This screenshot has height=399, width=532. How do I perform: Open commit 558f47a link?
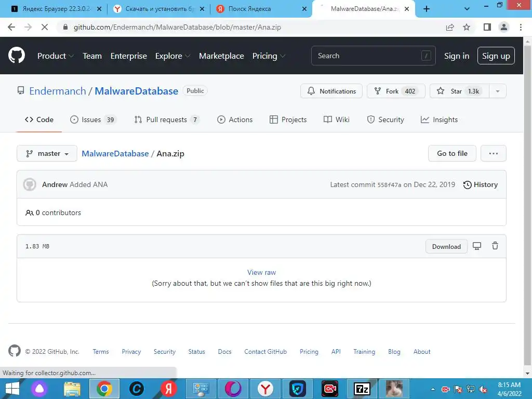pos(389,184)
